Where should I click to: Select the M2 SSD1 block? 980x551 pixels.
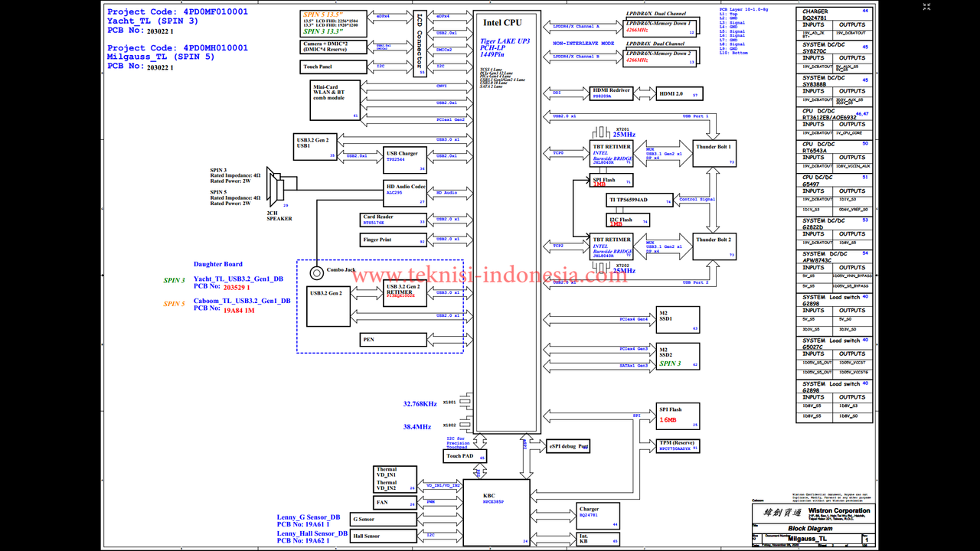point(678,320)
